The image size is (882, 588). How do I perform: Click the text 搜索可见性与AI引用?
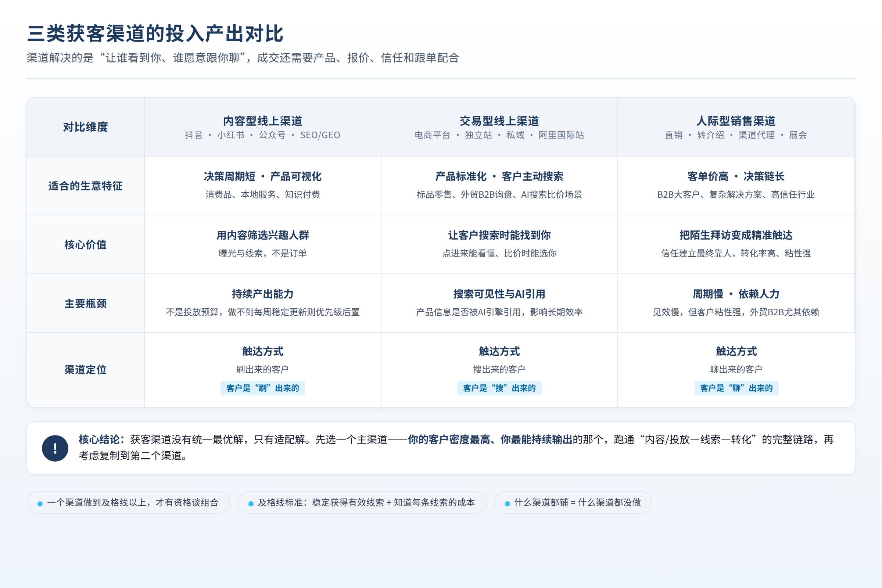[x=499, y=294]
